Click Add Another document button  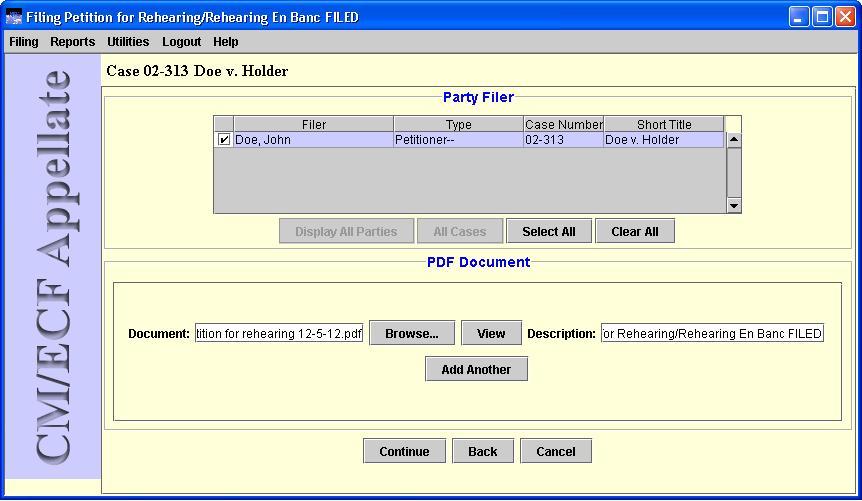[x=476, y=369]
